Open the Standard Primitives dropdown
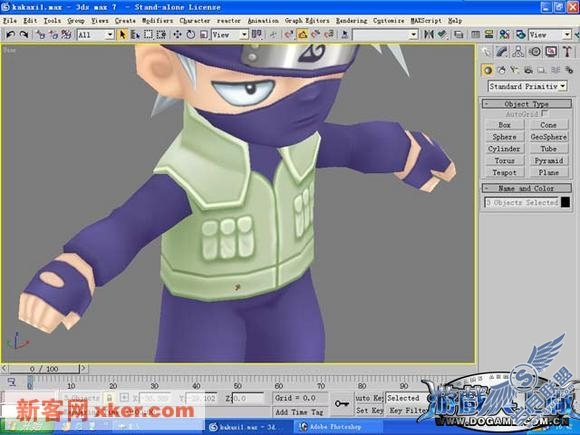Screen dimensions: 580x435 point(527,87)
